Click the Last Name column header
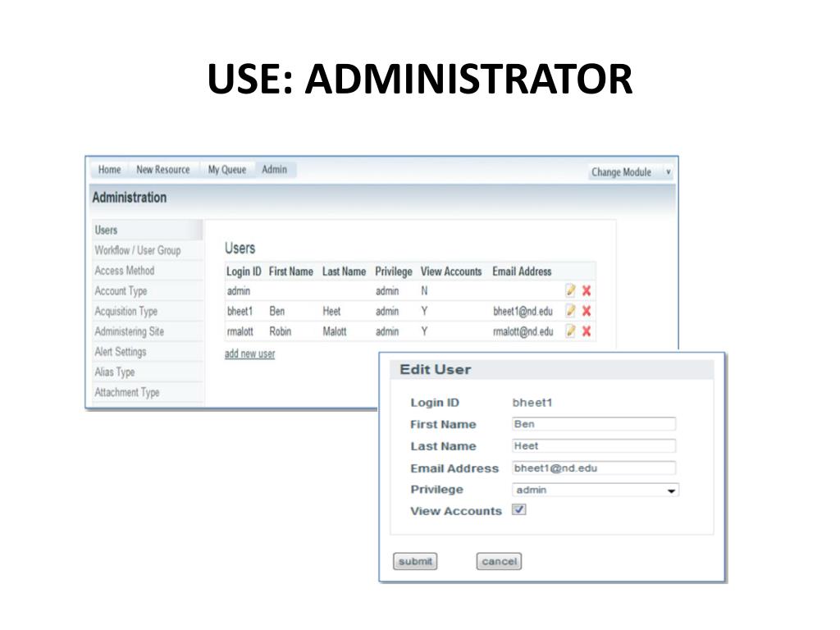The image size is (840, 630). pos(344,272)
